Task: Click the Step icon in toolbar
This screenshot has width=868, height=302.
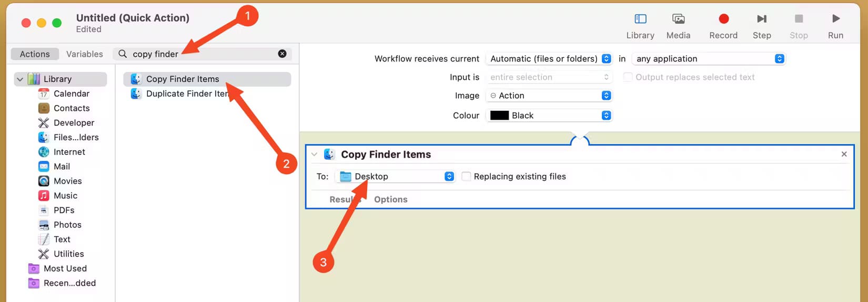Action: coord(761,19)
